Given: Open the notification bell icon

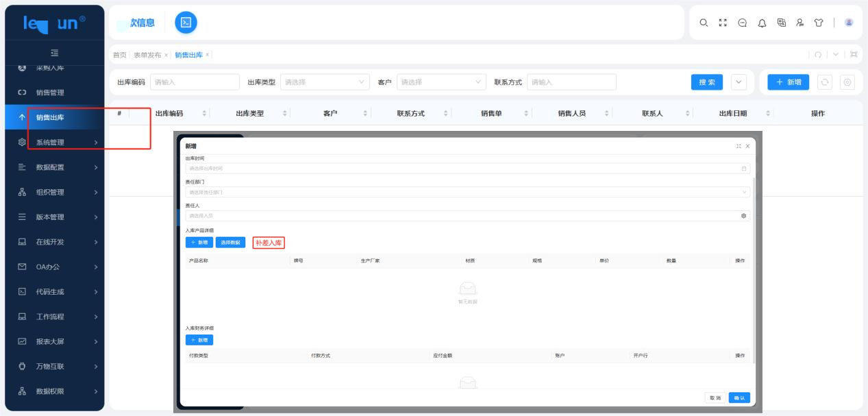Looking at the screenshot, I should (x=763, y=23).
